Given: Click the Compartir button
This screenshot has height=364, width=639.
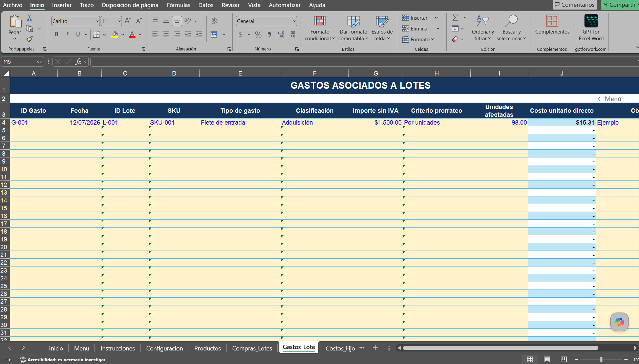Looking at the screenshot, I should [619, 5].
